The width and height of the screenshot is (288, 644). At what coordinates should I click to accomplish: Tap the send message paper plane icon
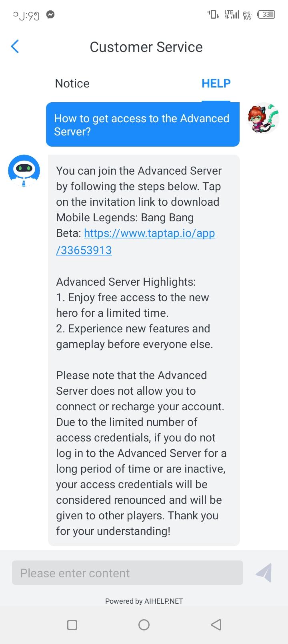[x=264, y=573]
